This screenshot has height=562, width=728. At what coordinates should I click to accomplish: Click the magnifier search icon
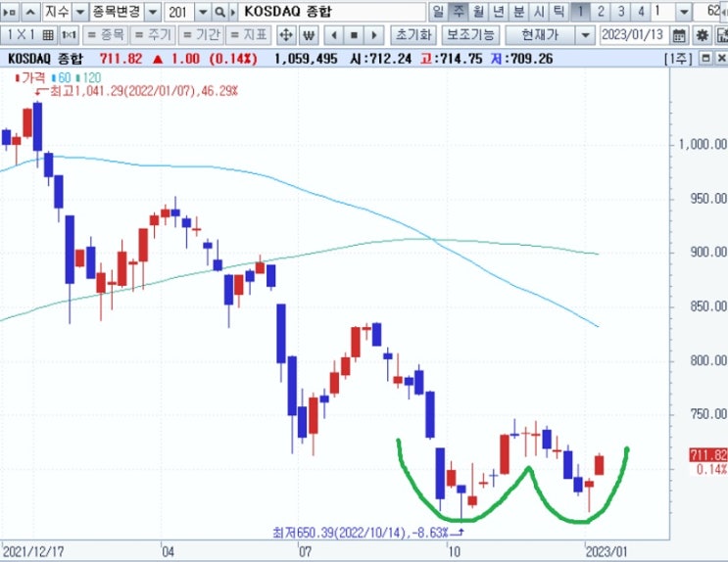pos(219,12)
